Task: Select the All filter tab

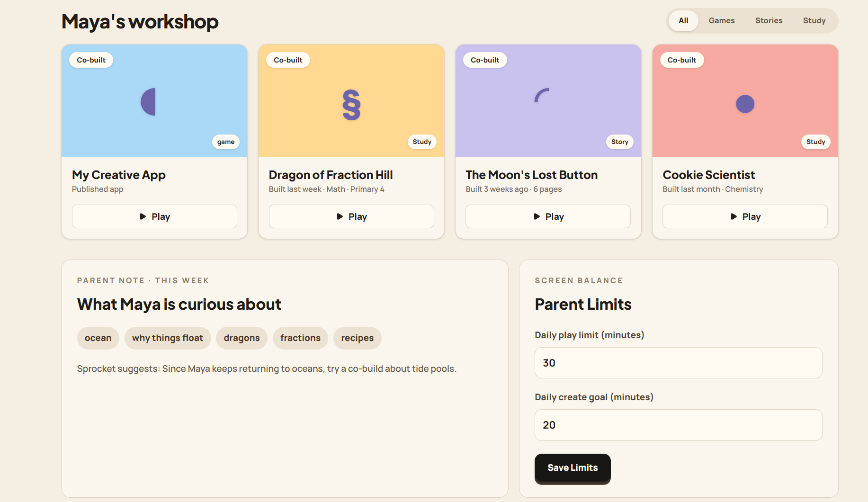Action: coord(683,20)
